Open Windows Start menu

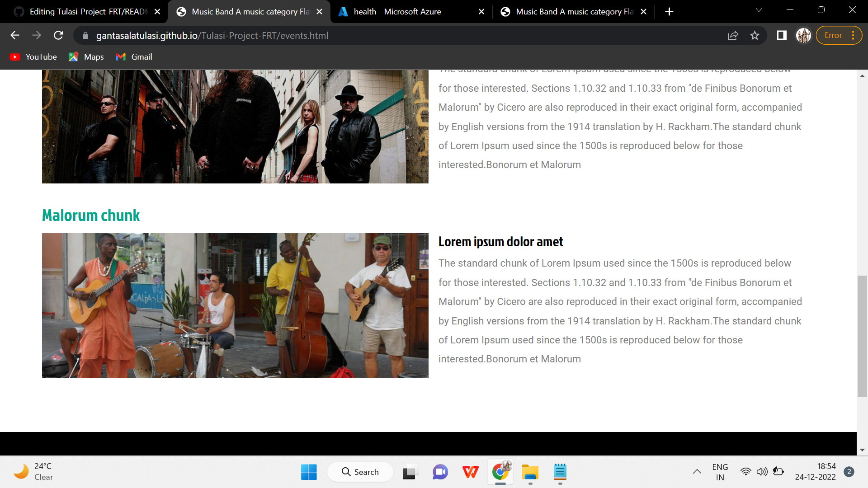309,472
